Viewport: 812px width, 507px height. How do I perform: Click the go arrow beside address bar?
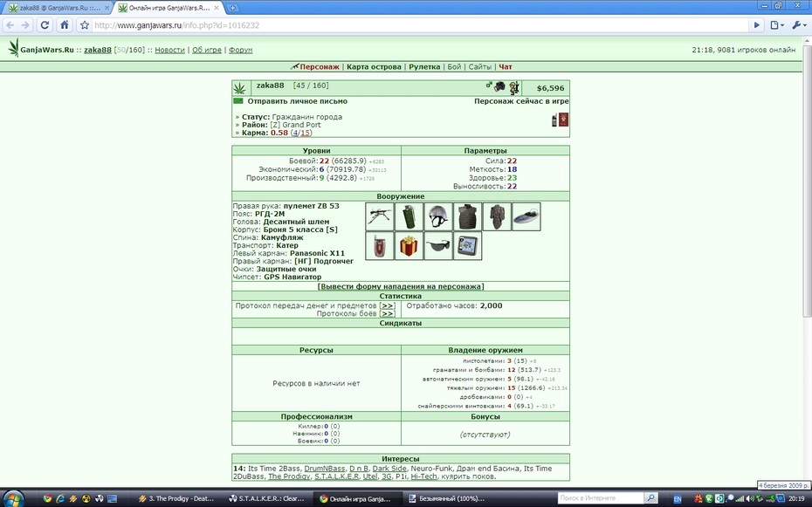(757, 24)
